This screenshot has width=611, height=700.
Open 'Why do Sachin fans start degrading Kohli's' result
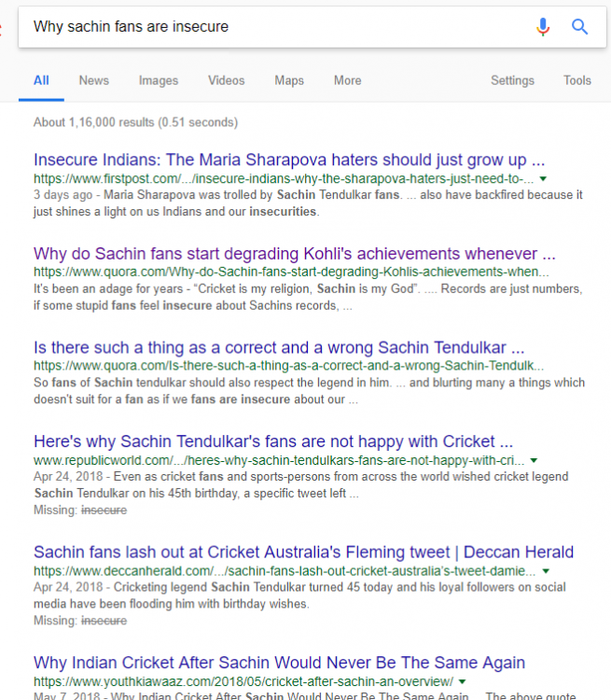click(x=294, y=254)
